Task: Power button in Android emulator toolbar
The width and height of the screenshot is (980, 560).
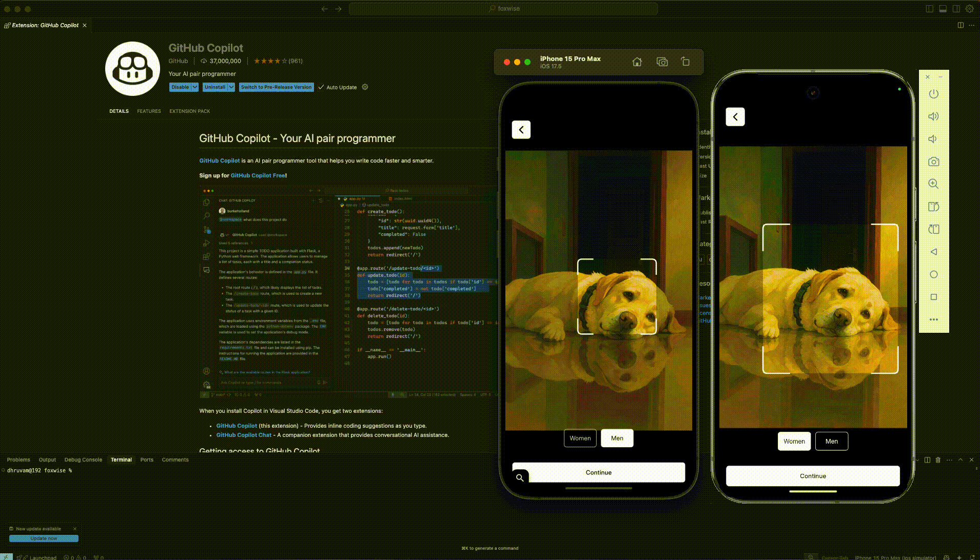Action: 934,94
